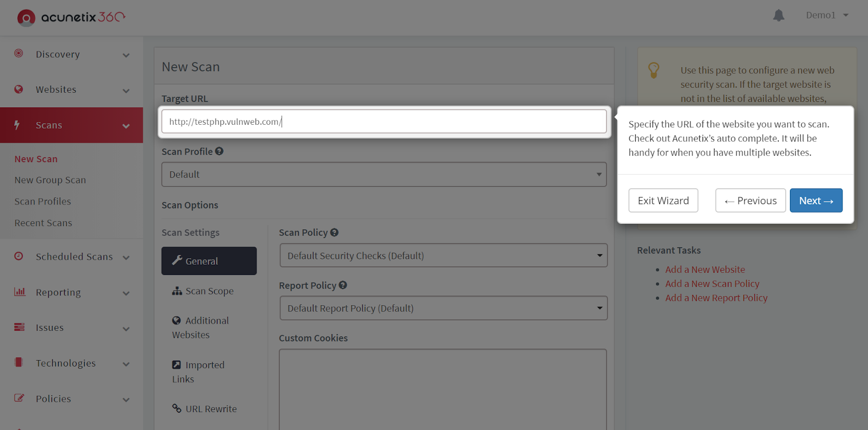Select New Group Scan in sidebar
Image resolution: width=868 pixels, height=430 pixels.
[x=50, y=180]
